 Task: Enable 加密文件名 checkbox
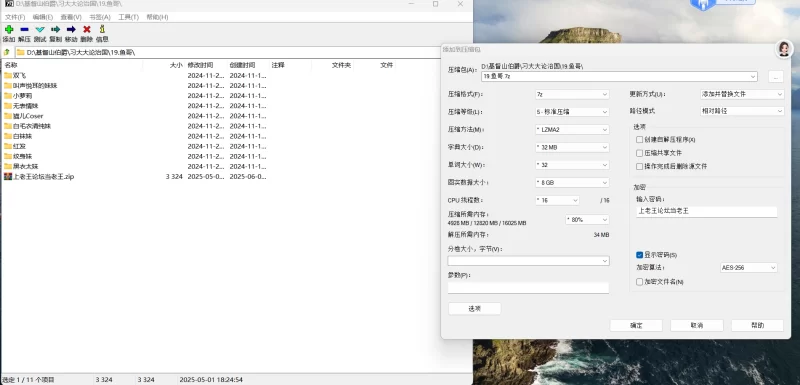(x=639, y=281)
